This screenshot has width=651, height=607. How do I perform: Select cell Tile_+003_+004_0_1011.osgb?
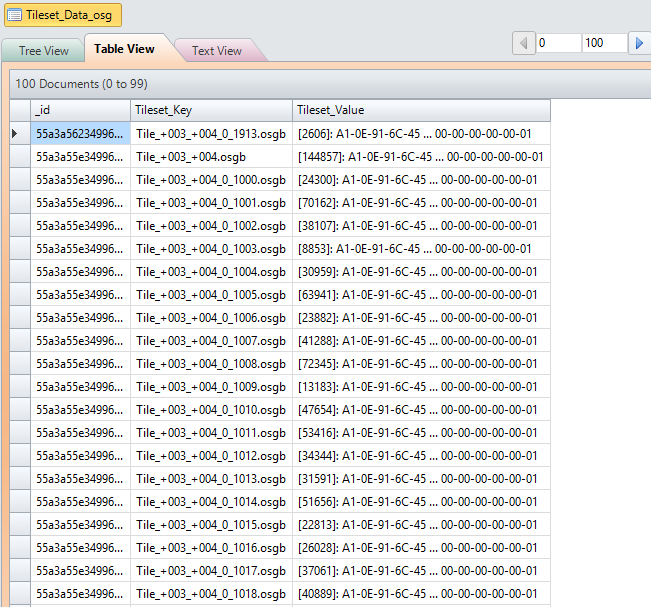[x=212, y=433]
